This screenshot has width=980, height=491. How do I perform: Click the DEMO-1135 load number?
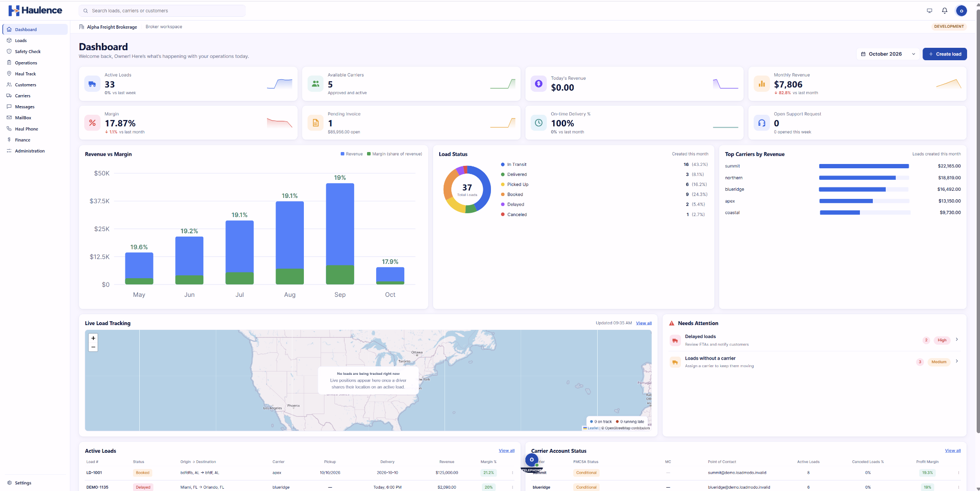coord(97,487)
